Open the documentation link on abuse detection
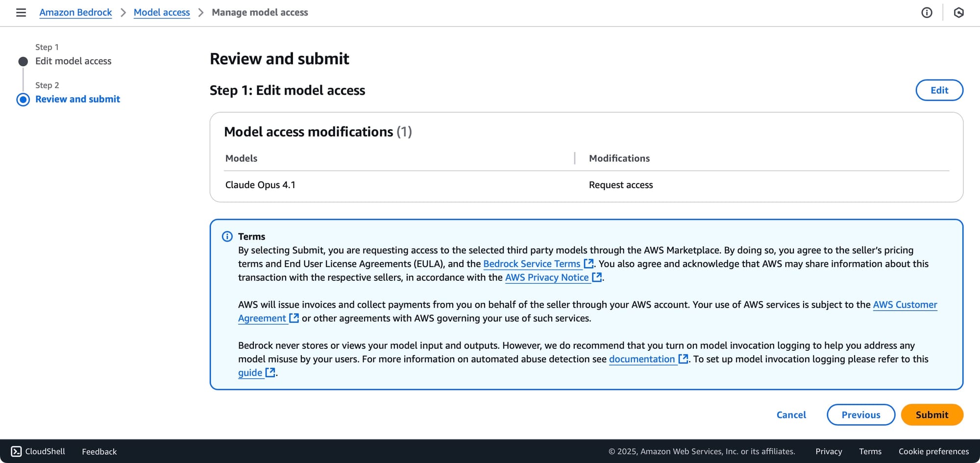Image resolution: width=980 pixels, height=463 pixels. coord(642,359)
